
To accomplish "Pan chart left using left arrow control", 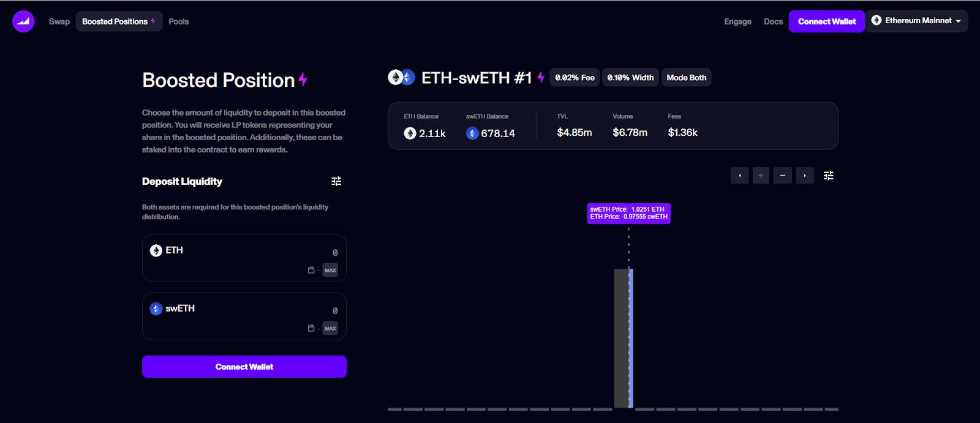I will coord(739,176).
